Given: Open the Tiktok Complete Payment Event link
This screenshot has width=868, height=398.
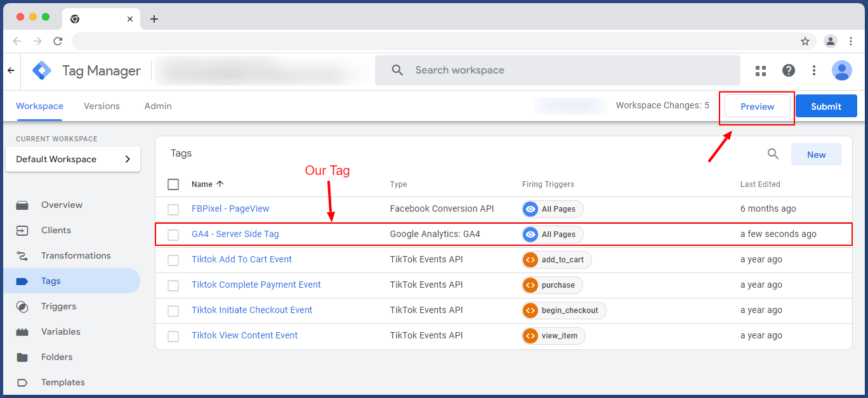Looking at the screenshot, I should [x=256, y=285].
